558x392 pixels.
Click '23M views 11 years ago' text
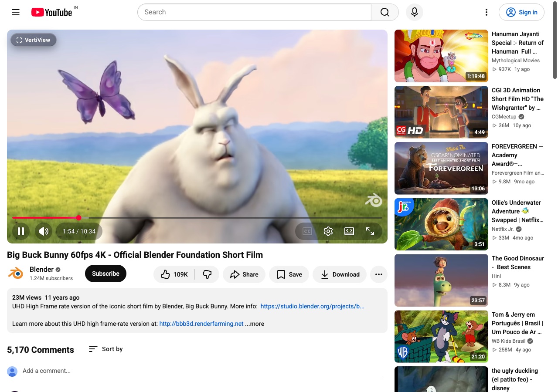point(46,297)
